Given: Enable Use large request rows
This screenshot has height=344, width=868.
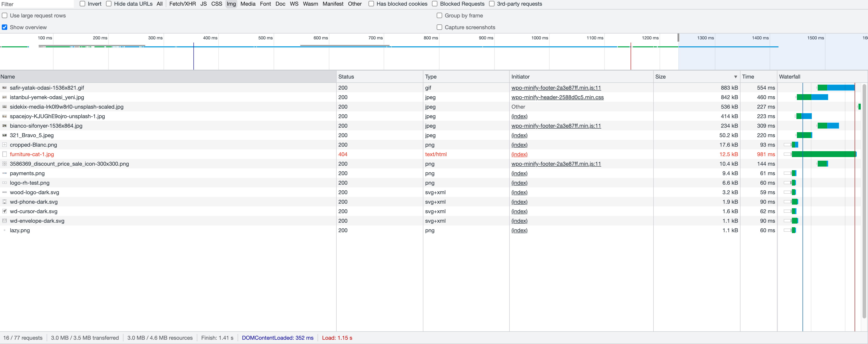Looking at the screenshot, I should click(5, 15).
